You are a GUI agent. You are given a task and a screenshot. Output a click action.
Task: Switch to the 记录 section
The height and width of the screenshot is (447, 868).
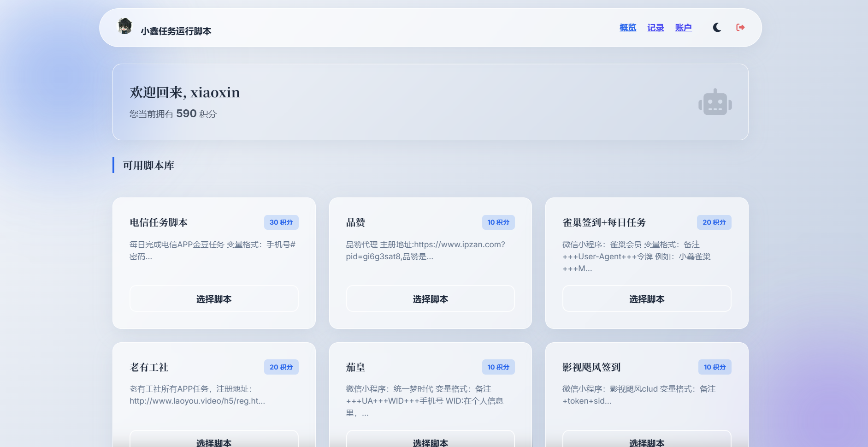(x=655, y=27)
